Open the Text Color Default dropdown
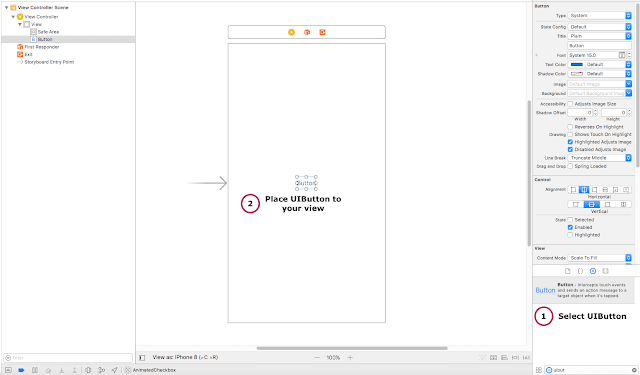Screen dimensions: 640x375 pos(609,64)
